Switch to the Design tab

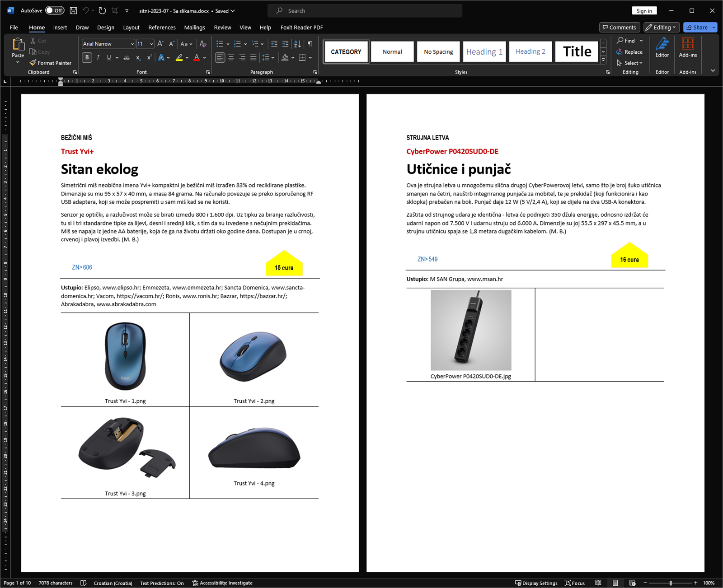106,27
